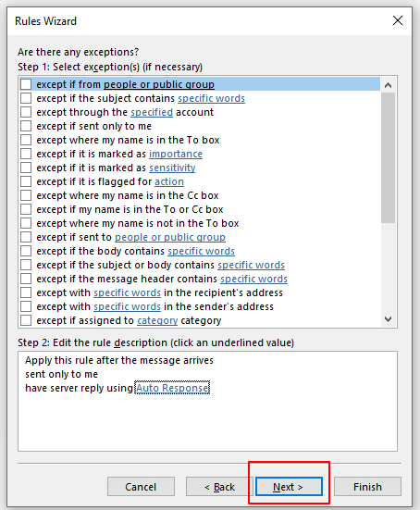Image resolution: width=420 pixels, height=510 pixels.
Task: Click 'specific words' link in subject contains row
Action: (x=211, y=98)
